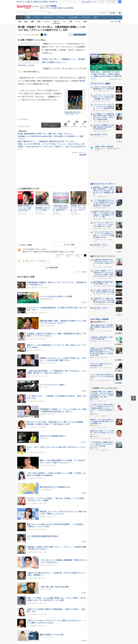The image size is (138, 644).
Task: Select the 地域 category tab
Action: click(85, 21)
